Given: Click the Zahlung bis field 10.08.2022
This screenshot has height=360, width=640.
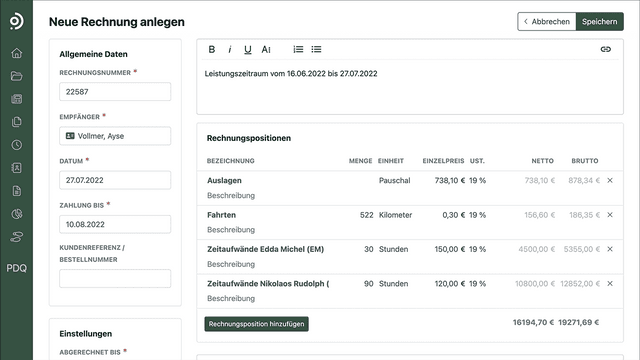Looking at the screenshot, I should point(115,224).
